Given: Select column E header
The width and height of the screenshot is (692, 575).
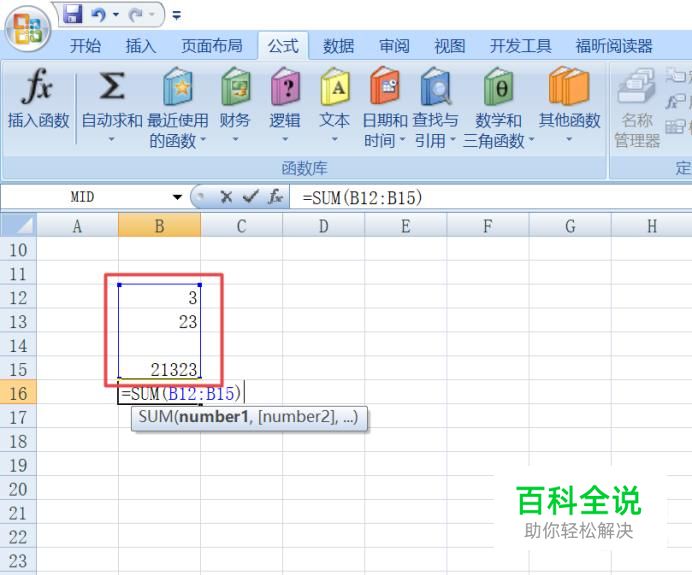Looking at the screenshot, I should tap(406, 226).
